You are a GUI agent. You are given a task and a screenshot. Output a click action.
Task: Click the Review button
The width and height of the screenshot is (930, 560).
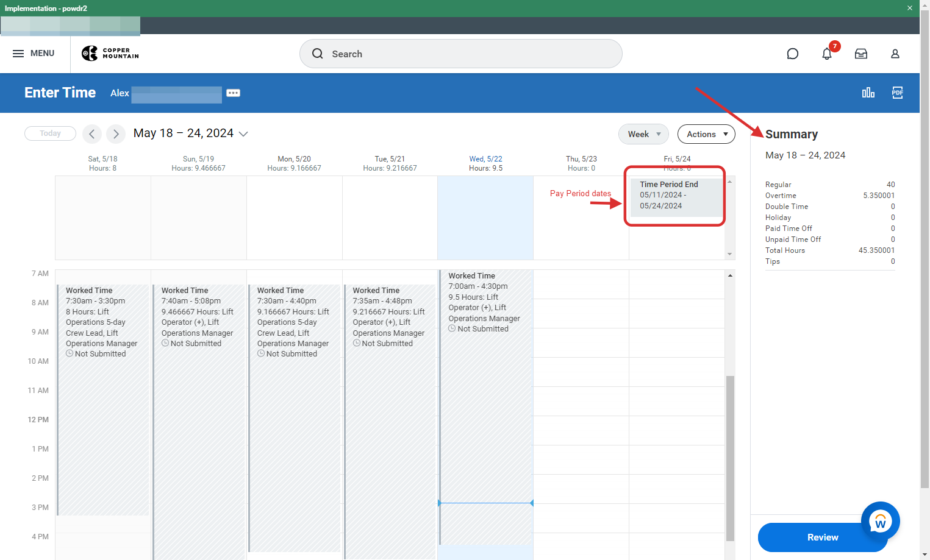[823, 537]
